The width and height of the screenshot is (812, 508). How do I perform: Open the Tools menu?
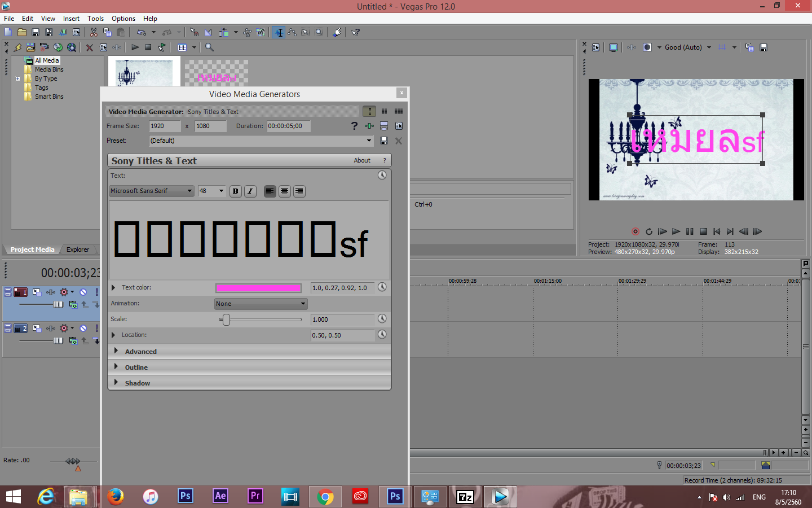click(95, 19)
